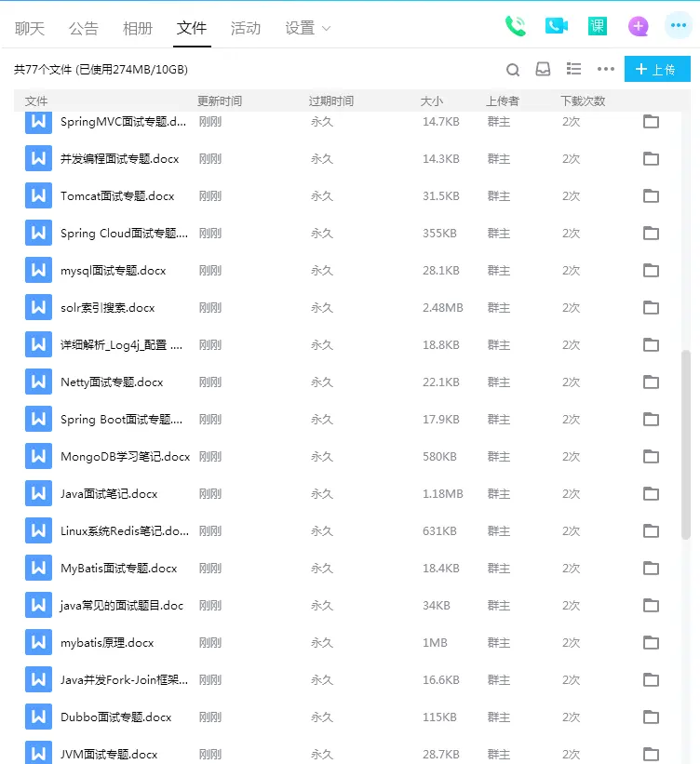700x764 pixels.
Task: Click the 共77个文件 storage usage text
Action: pyautogui.click(x=101, y=69)
